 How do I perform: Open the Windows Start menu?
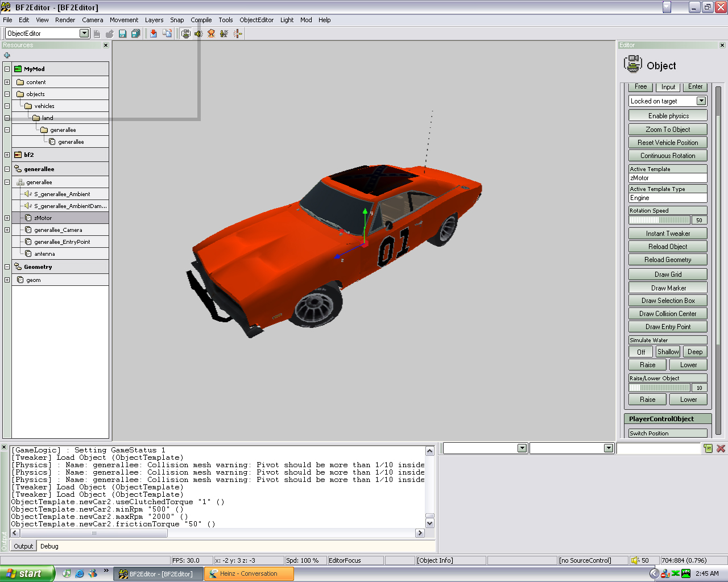click(x=27, y=573)
